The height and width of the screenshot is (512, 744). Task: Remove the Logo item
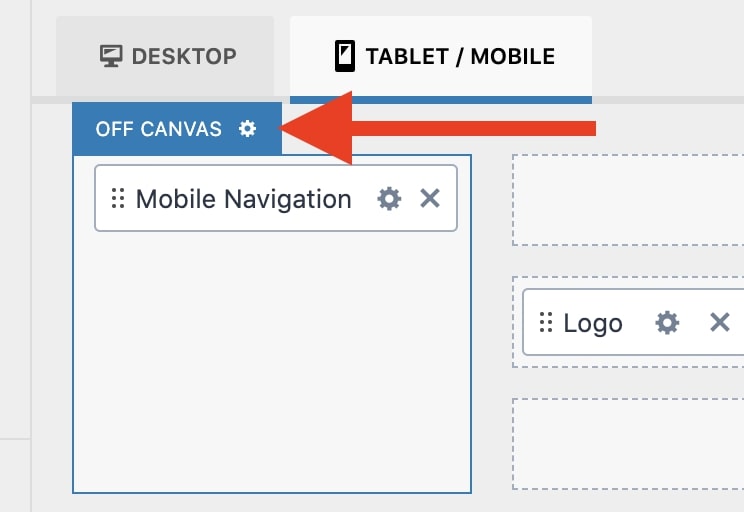pos(719,323)
